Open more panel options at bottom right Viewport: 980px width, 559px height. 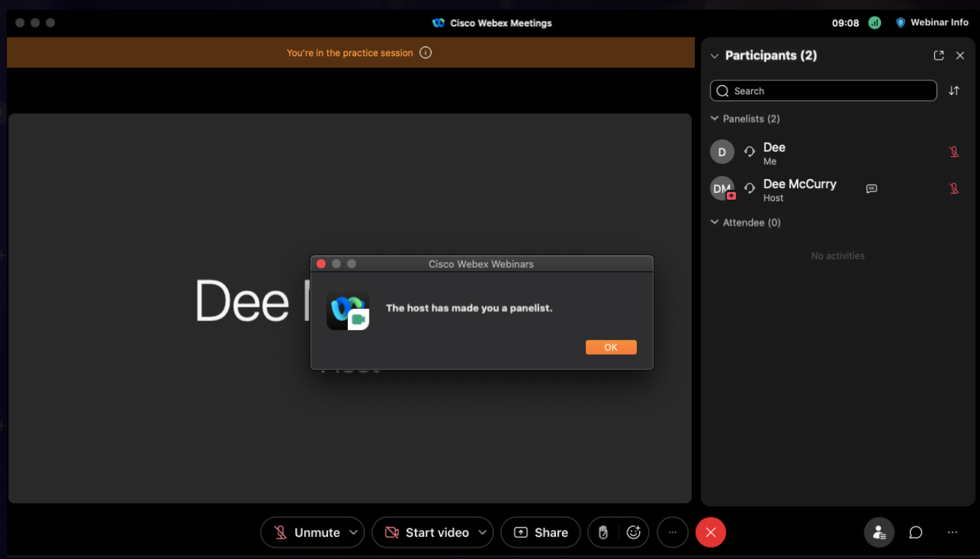pyautogui.click(x=952, y=533)
